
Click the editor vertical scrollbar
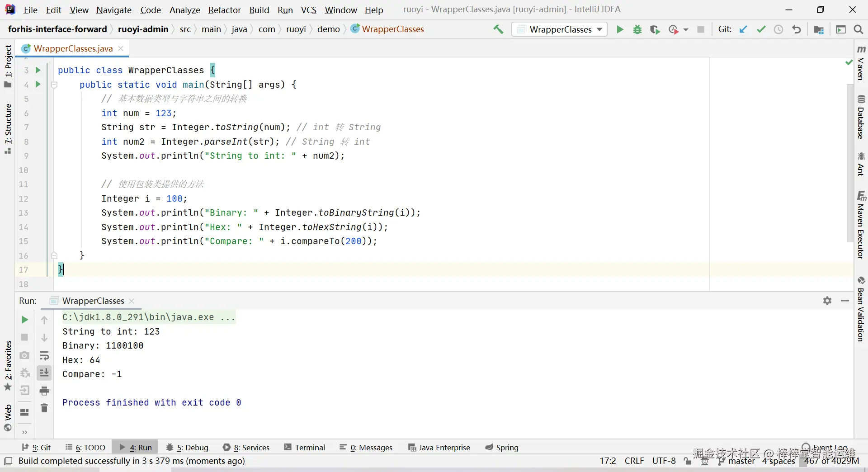pos(850,163)
